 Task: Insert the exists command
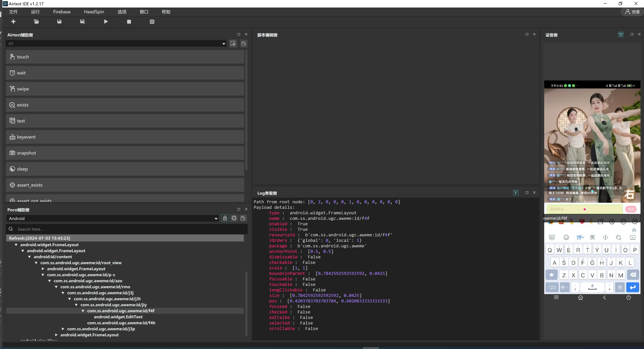coord(125,105)
